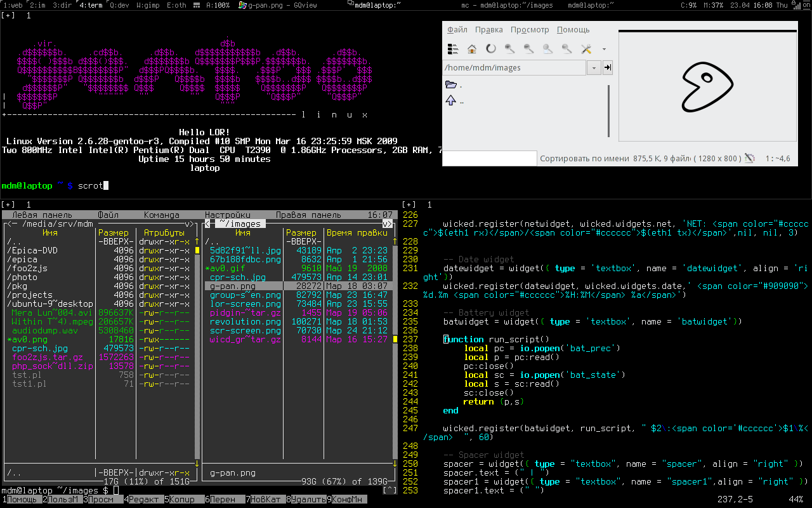Click the 8Удалить function key button

(306, 499)
